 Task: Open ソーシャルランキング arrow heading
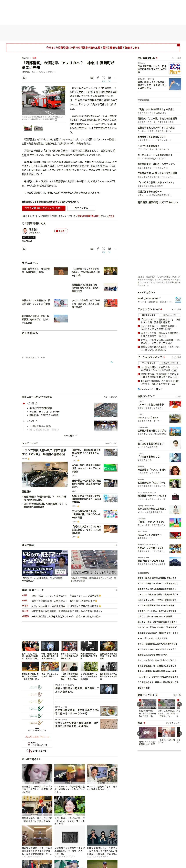point(151,357)
